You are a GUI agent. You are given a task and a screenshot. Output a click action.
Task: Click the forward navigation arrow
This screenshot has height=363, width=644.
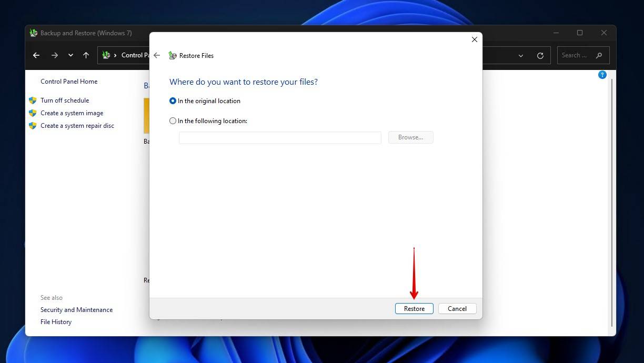tap(54, 55)
